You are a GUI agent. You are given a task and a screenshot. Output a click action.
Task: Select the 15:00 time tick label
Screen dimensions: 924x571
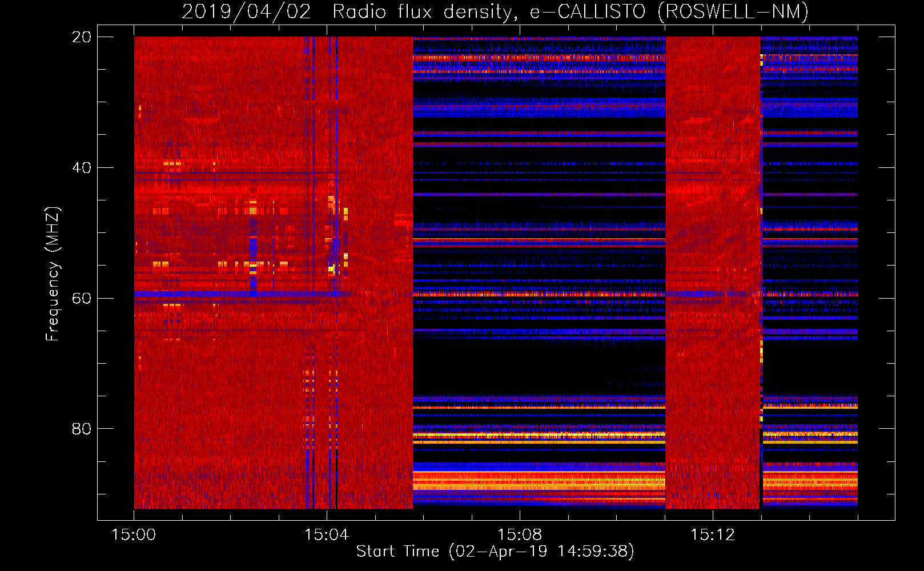134,534
